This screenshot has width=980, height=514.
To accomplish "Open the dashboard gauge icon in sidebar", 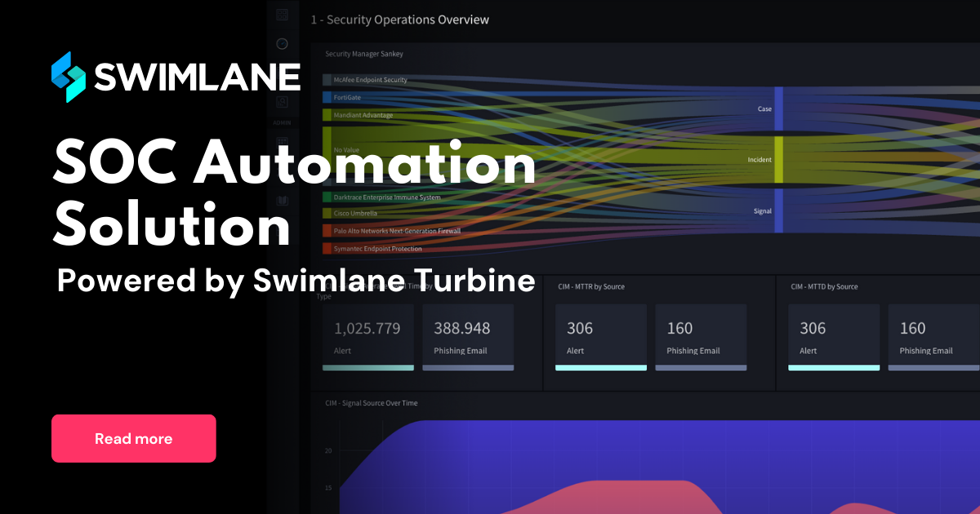I will (x=283, y=43).
